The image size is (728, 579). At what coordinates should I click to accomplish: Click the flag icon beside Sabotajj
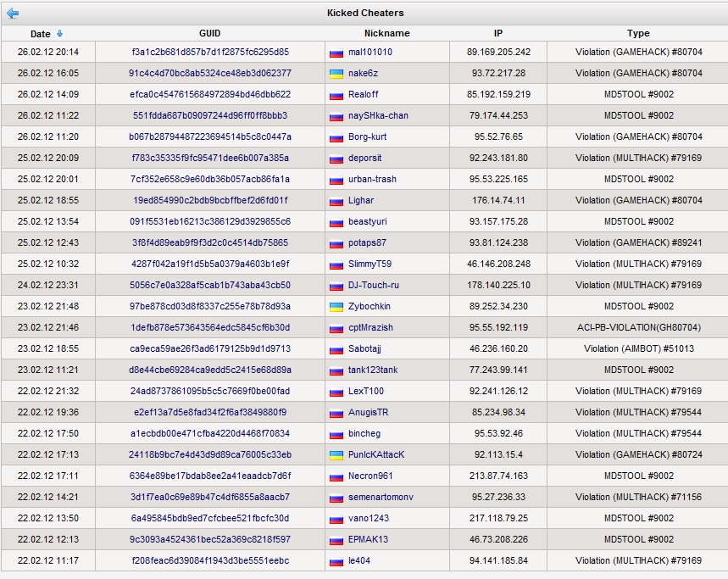(336, 349)
